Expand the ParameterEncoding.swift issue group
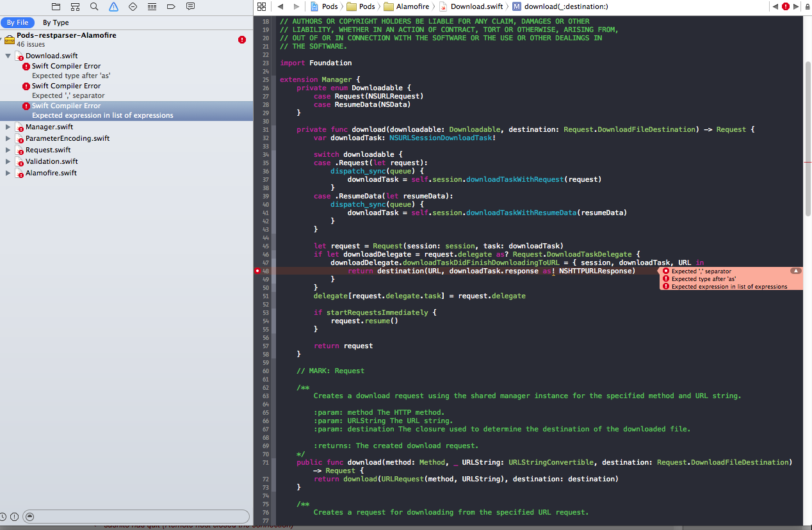Image resolution: width=812 pixels, height=530 pixels. click(x=8, y=138)
